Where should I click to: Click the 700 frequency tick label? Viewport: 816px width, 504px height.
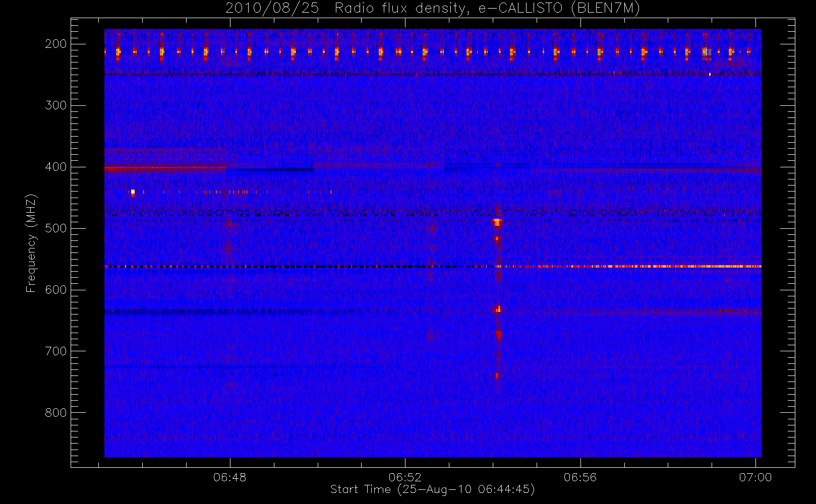(x=55, y=351)
